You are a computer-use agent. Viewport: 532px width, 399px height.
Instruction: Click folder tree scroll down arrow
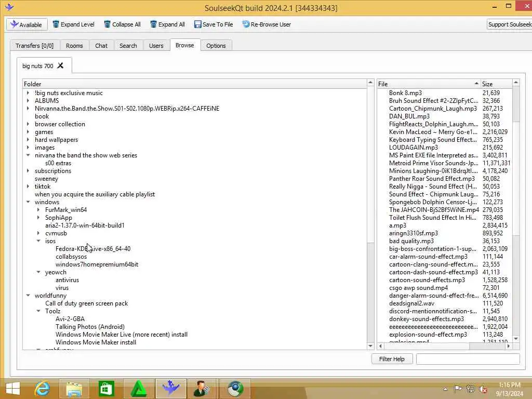click(370, 346)
